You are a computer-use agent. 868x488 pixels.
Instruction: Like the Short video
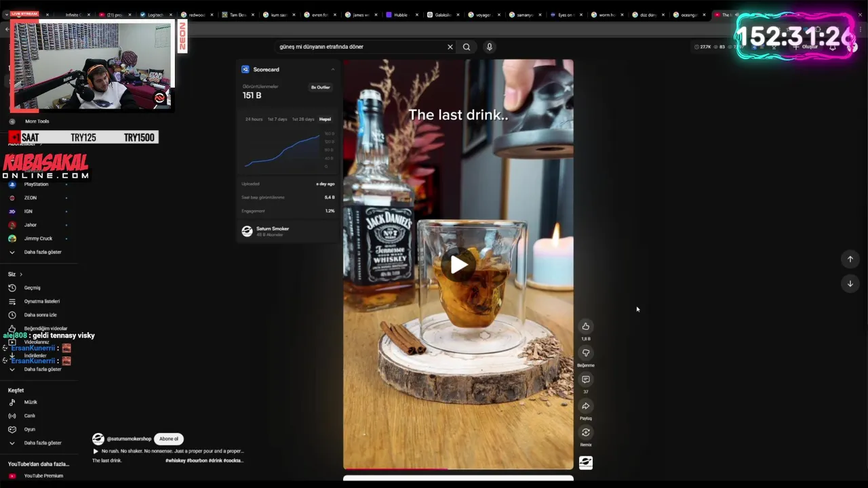pos(586,327)
